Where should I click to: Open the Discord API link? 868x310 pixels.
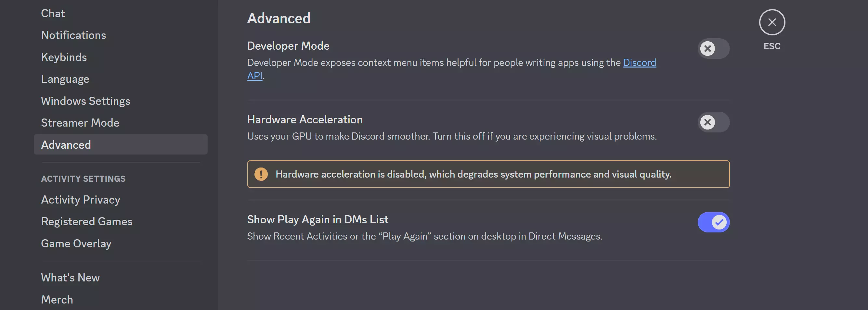point(639,63)
